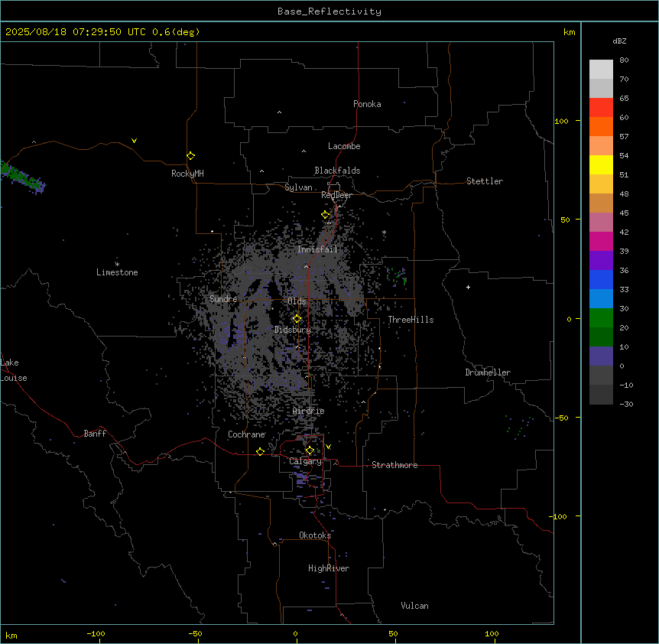The width and height of the screenshot is (659, 644).
Task: Click the green radar echo at the left map edge
Action: click(21, 177)
